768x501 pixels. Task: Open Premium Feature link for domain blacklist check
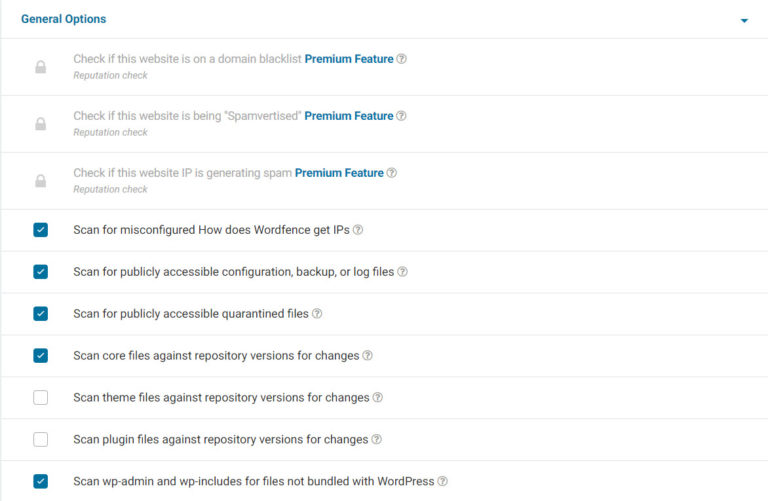pyautogui.click(x=349, y=59)
